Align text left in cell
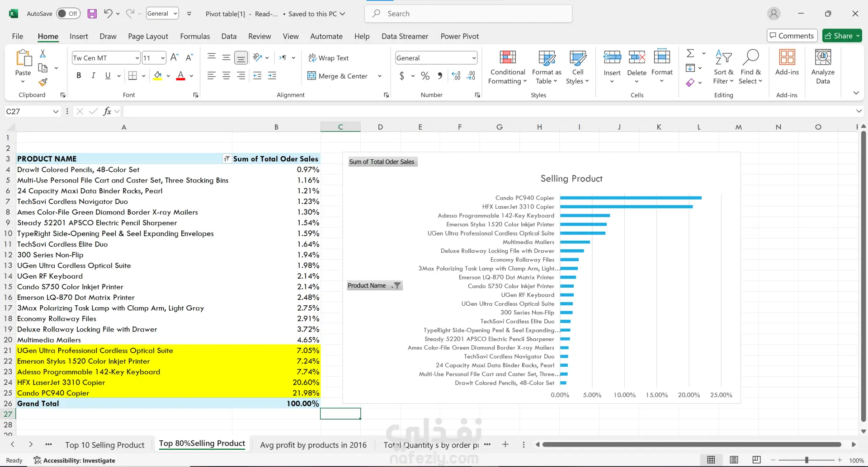The height and width of the screenshot is (467, 868). pyautogui.click(x=212, y=76)
